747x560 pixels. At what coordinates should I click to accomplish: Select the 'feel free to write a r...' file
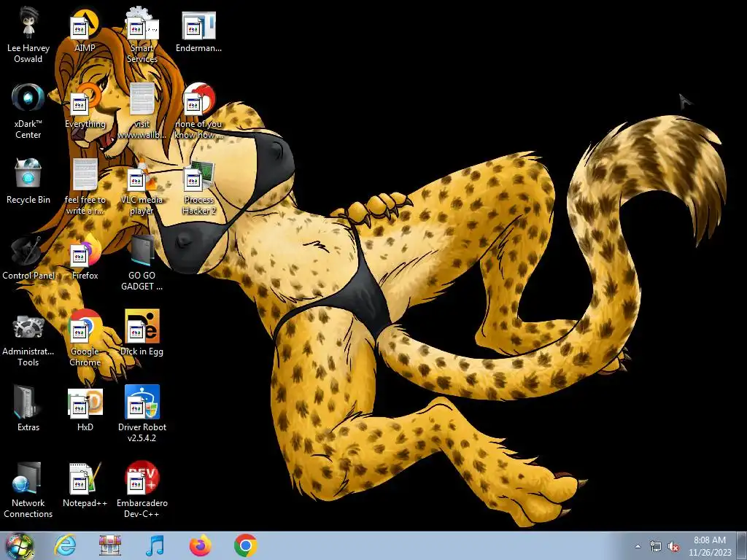(85, 187)
